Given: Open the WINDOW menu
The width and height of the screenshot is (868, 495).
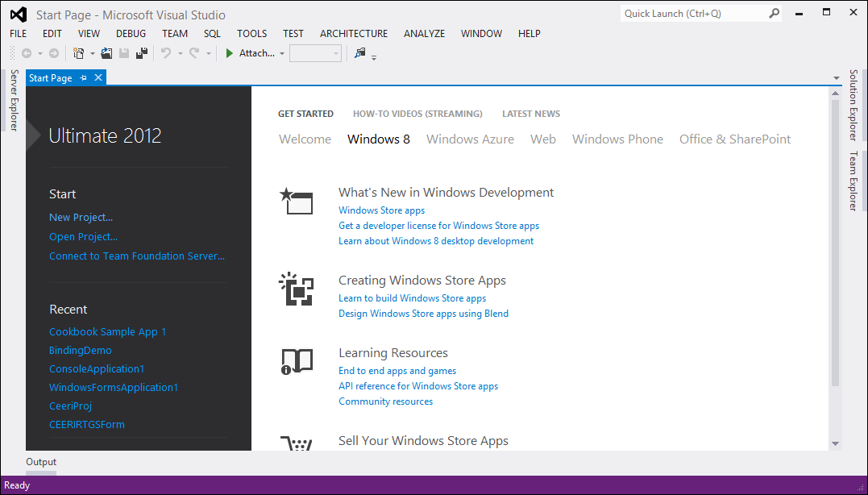Looking at the screenshot, I should click(x=482, y=33).
